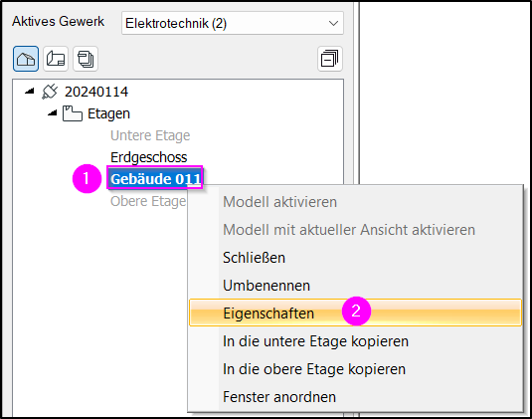Select Untere Etage tree item
Image resolution: width=532 pixels, height=419 pixels.
(x=150, y=135)
